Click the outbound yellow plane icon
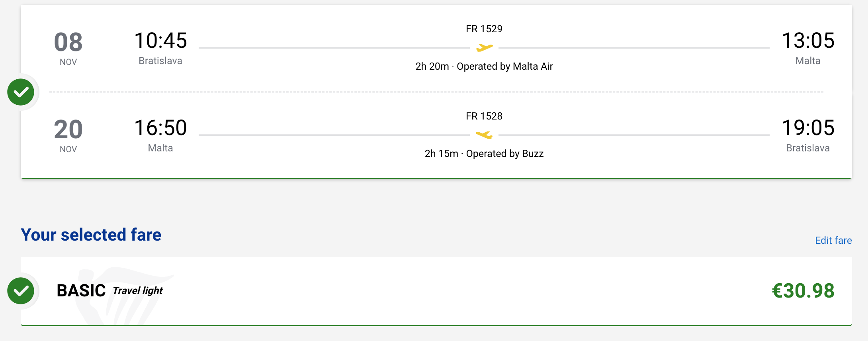 pos(484,48)
